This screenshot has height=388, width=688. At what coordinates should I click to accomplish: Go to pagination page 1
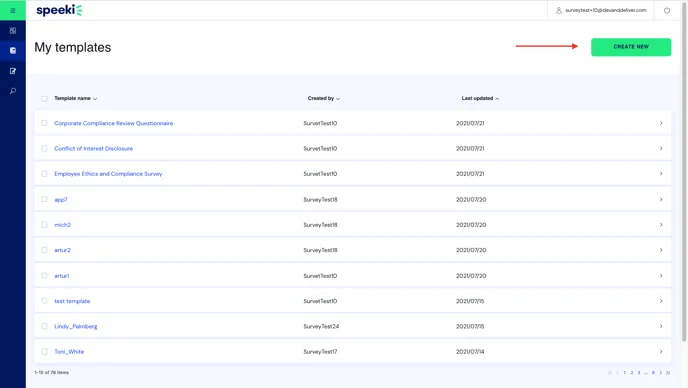(624, 373)
